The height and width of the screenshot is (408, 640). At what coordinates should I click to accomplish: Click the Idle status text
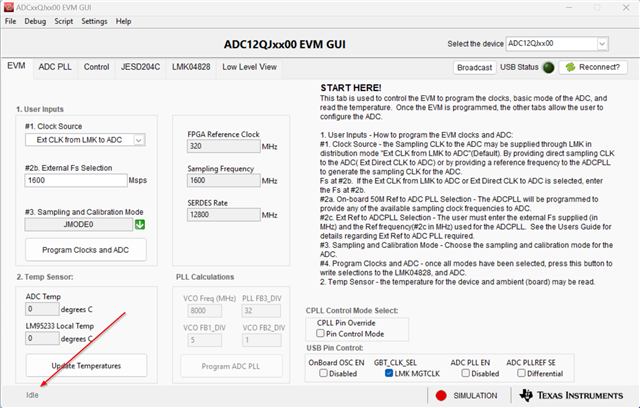point(32,395)
